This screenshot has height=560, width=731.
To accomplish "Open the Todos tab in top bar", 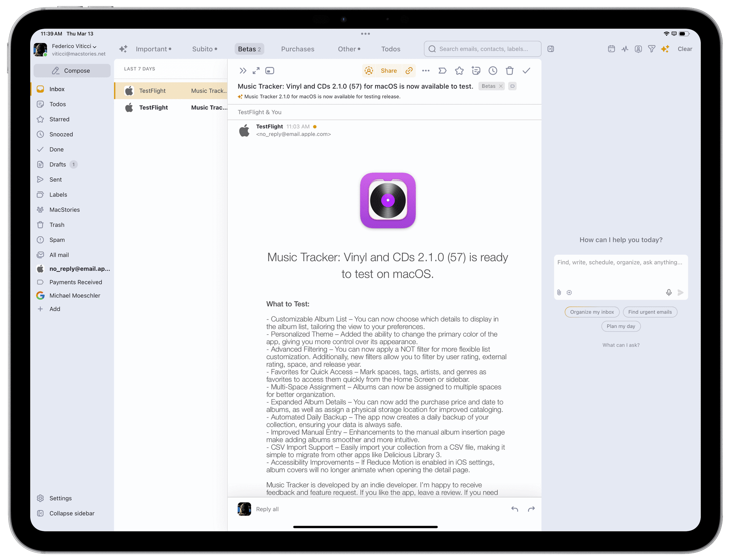I will coord(391,49).
